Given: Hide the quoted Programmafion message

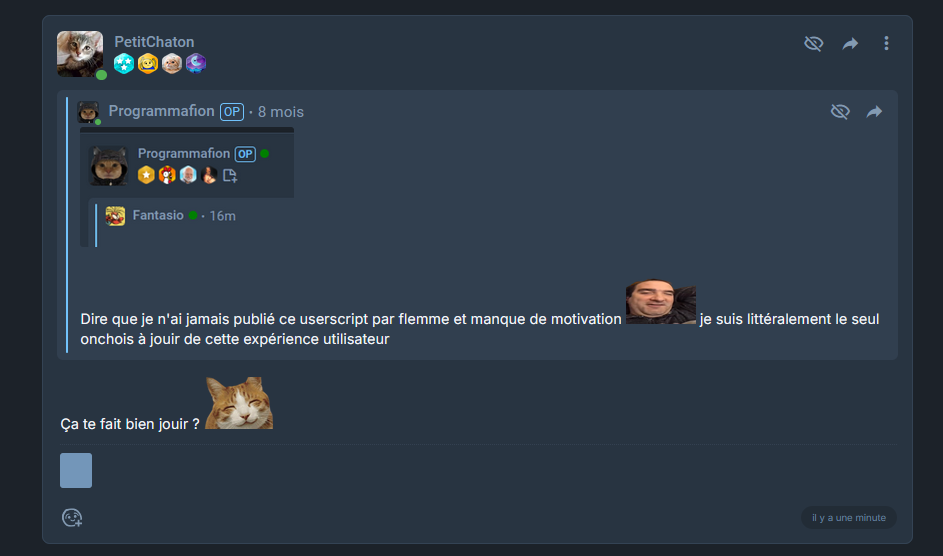Looking at the screenshot, I should point(840,112).
